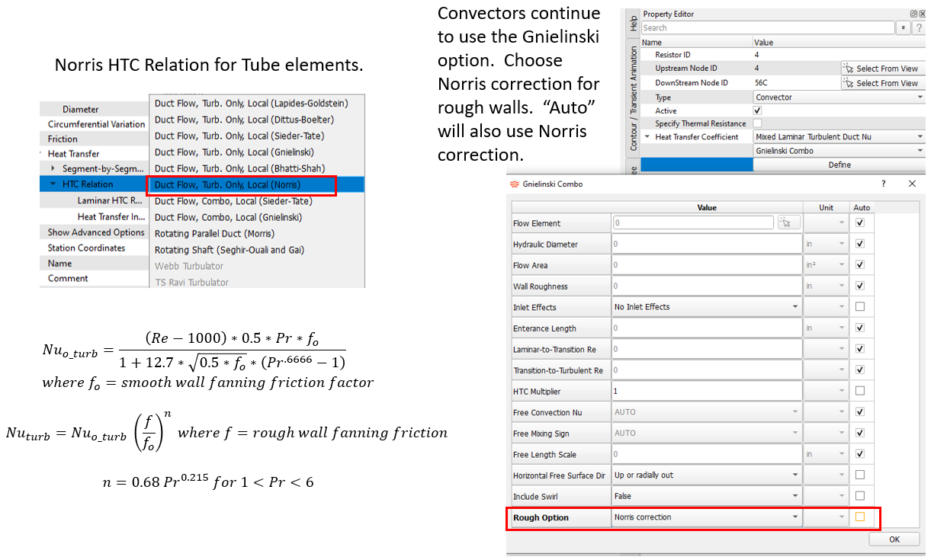Screen dimensions: 934x560
Task: Toggle the Active checkbox
Action: 758,111
